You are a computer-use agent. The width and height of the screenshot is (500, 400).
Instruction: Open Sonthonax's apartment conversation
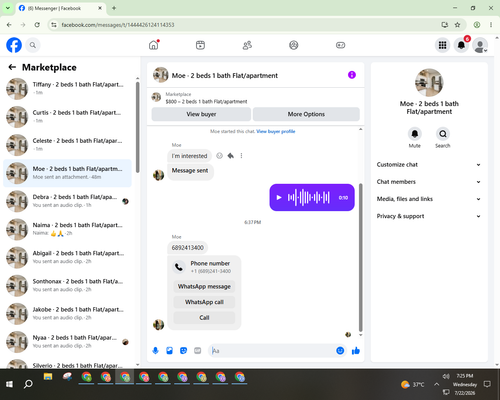tap(68, 285)
